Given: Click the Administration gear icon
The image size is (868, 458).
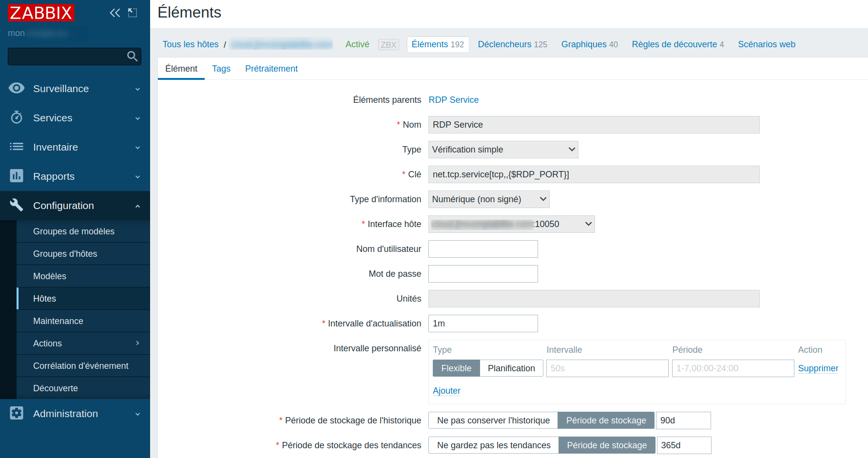Looking at the screenshot, I should point(17,413).
